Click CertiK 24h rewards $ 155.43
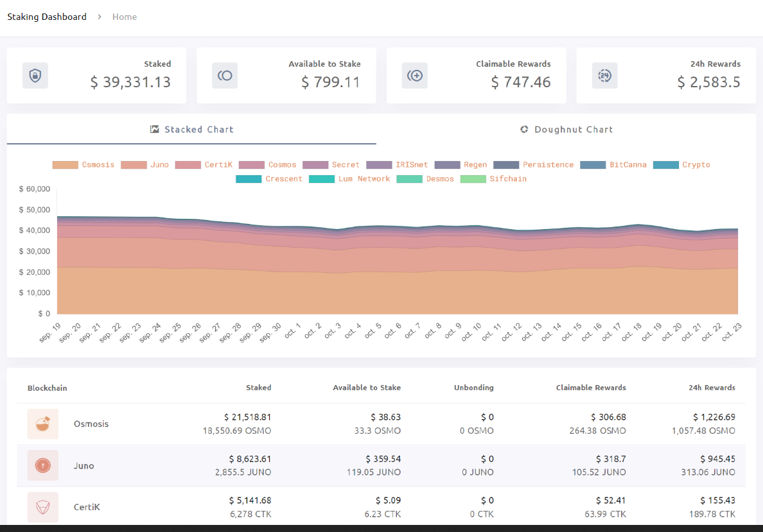This screenshot has width=763, height=532. 718,501
